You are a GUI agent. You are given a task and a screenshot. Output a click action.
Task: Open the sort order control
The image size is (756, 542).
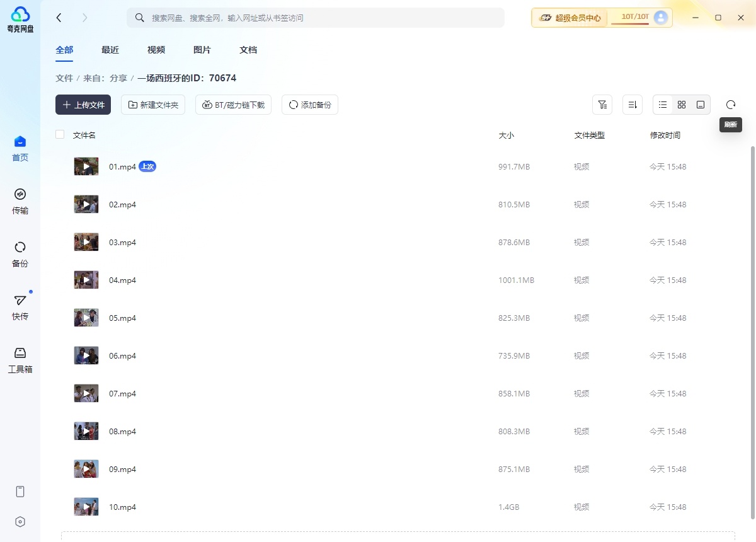click(x=632, y=105)
